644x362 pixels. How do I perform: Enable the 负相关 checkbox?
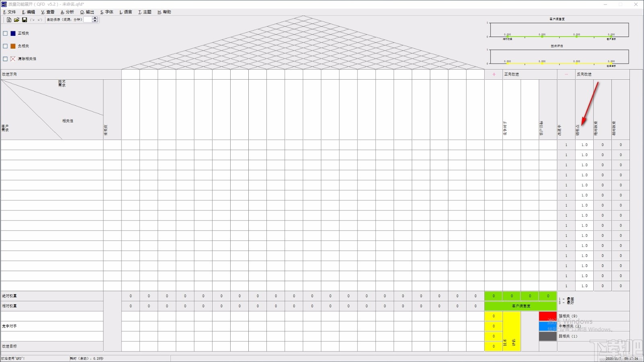pos(5,46)
